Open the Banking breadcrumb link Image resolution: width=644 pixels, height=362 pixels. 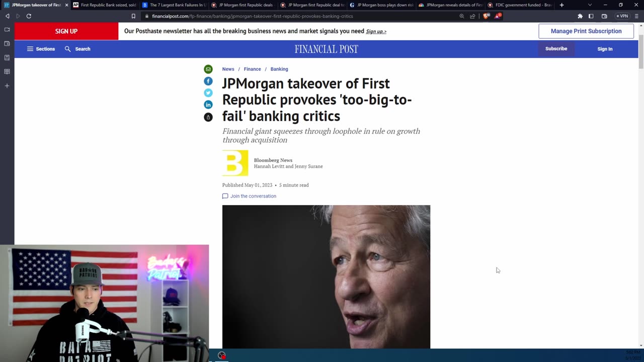click(x=279, y=69)
